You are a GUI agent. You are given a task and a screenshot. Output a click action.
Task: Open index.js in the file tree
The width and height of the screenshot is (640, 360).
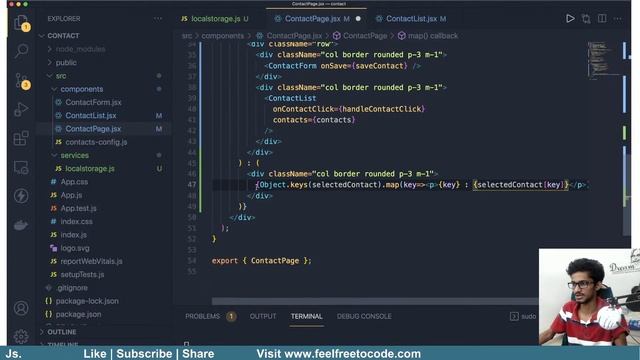tap(73, 235)
